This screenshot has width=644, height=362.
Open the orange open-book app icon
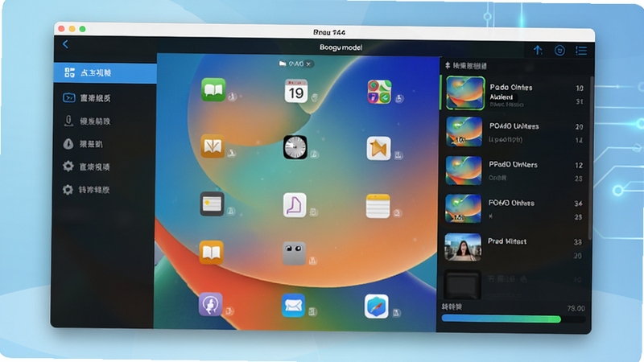(x=211, y=253)
